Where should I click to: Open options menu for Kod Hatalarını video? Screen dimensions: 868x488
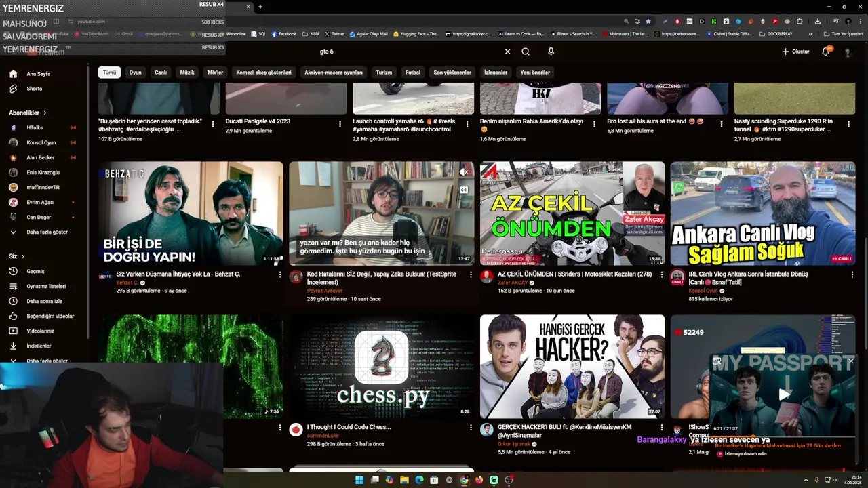tap(471, 275)
